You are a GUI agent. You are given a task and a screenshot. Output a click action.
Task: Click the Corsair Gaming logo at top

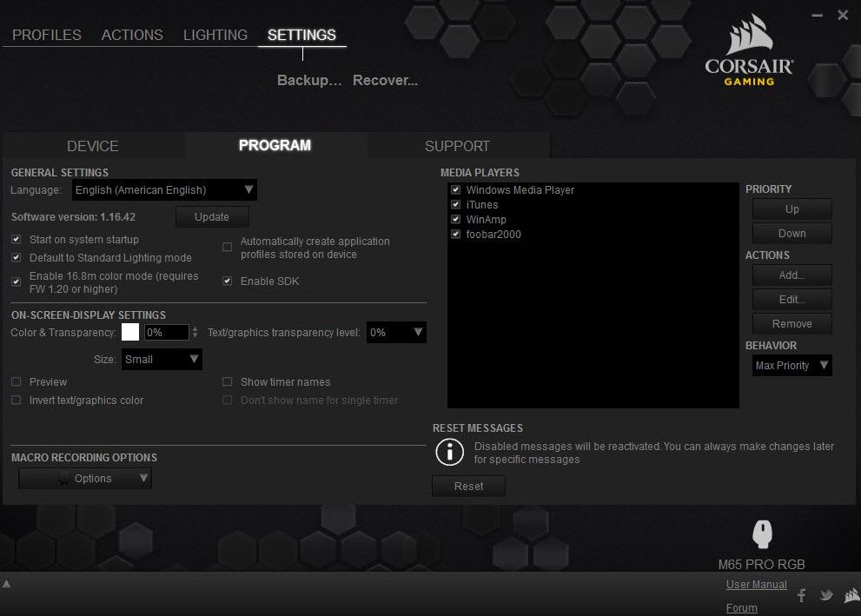pyautogui.click(x=751, y=54)
